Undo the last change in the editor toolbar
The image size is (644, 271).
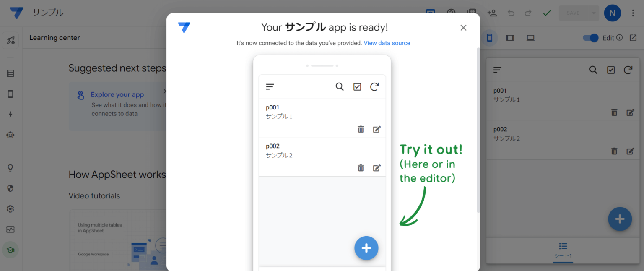click(511, 13)
